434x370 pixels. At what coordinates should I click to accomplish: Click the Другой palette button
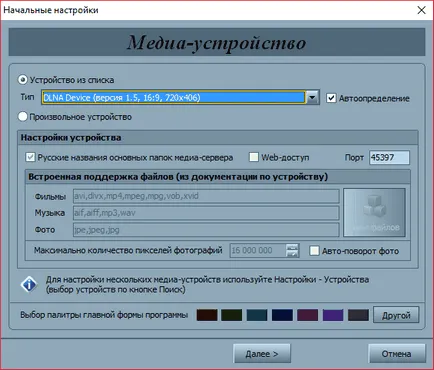pyautogui.click(x=396, y=315)
